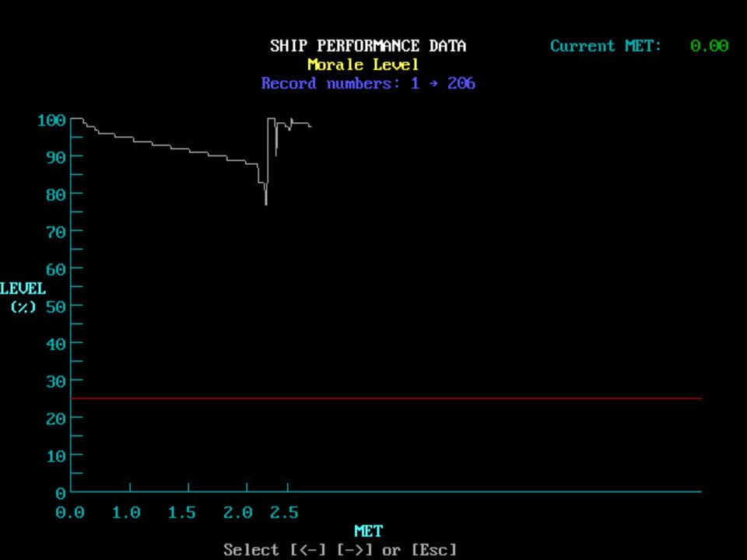This screenshot has height=560, width=747.
Task: Click the 0.0 origin label on MET axis
Action: (70, 513)
